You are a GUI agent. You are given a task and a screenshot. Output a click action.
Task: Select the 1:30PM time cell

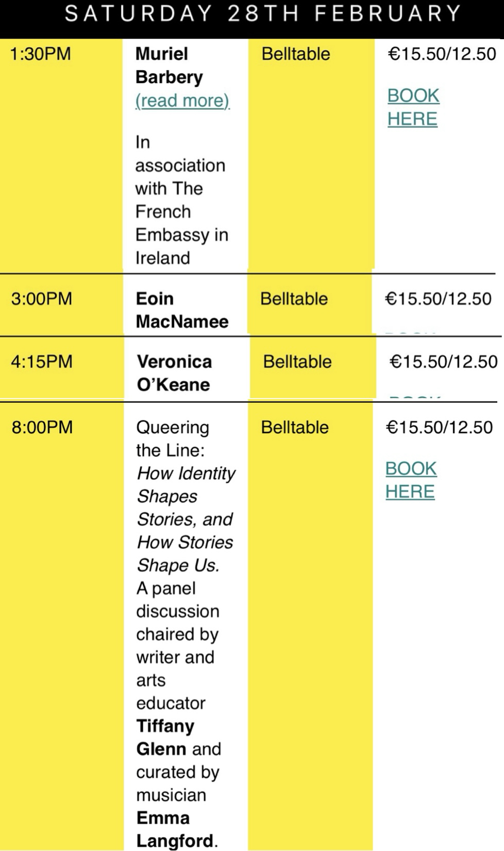coord(41,54)
